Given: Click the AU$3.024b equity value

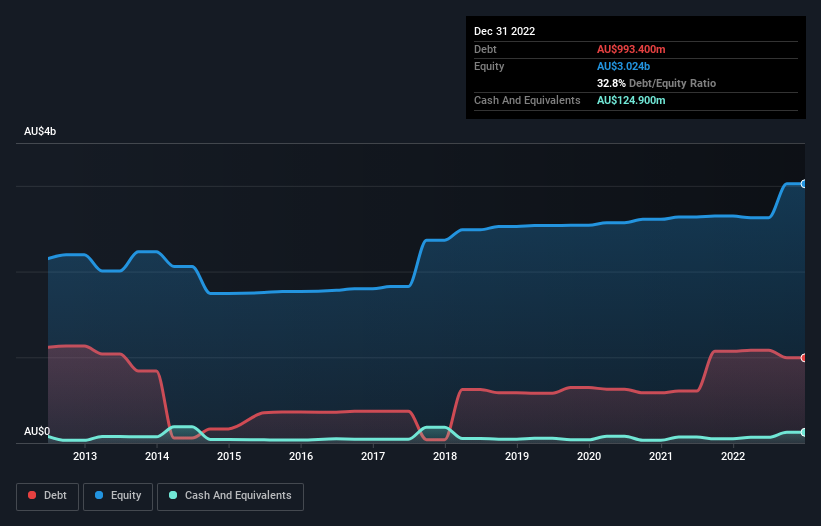Looking at the screenshot, I should [x=623, y=66].
